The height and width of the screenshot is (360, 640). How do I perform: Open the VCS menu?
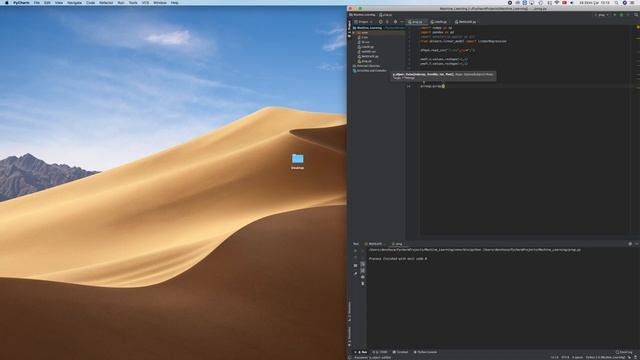[x=145, y=2]
